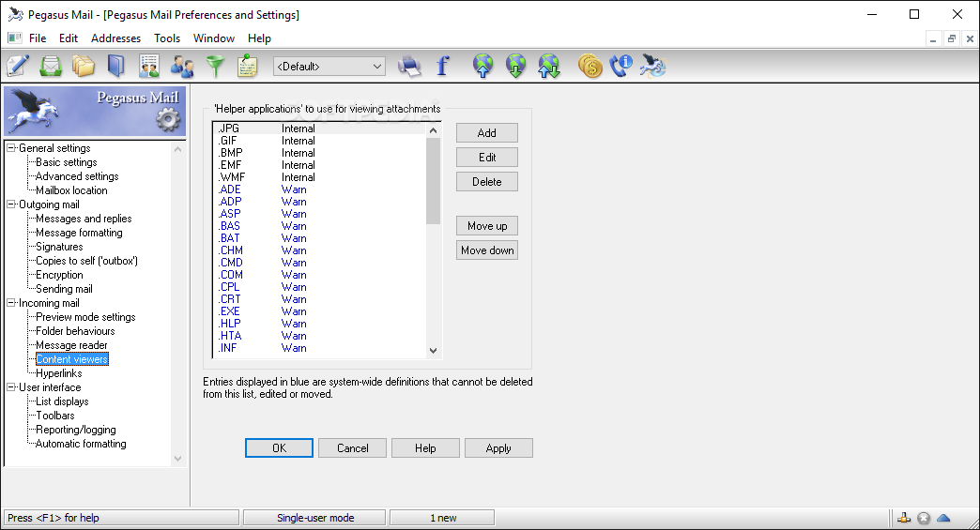This screenshot has height=530, width=980.
Task: Open the <Default> identity dropdown
Action: click(x=329, y=67)
